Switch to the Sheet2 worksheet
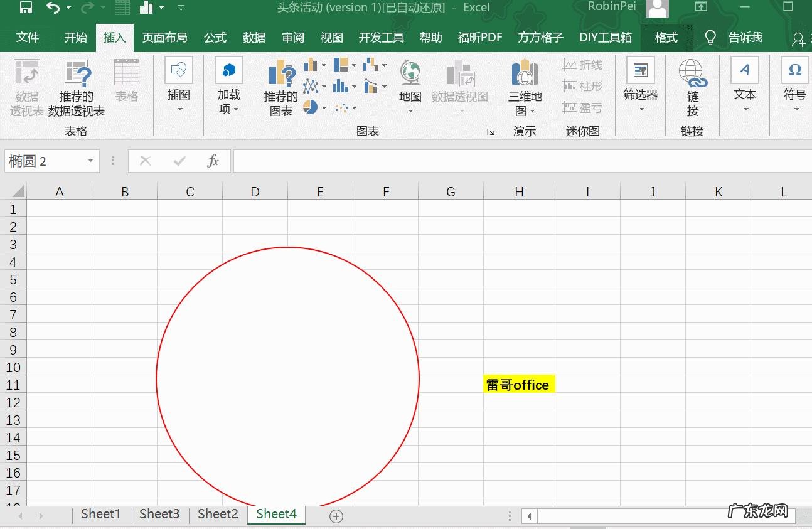Screen dimensions: 812x529 pyautogui.click(x=217, y=513)
